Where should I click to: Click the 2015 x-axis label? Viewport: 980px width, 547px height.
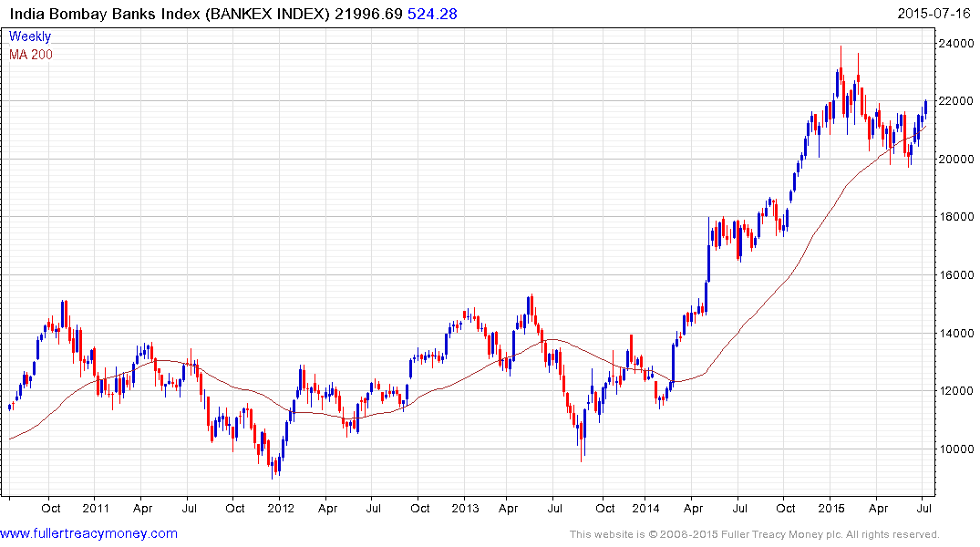point(831,508)
